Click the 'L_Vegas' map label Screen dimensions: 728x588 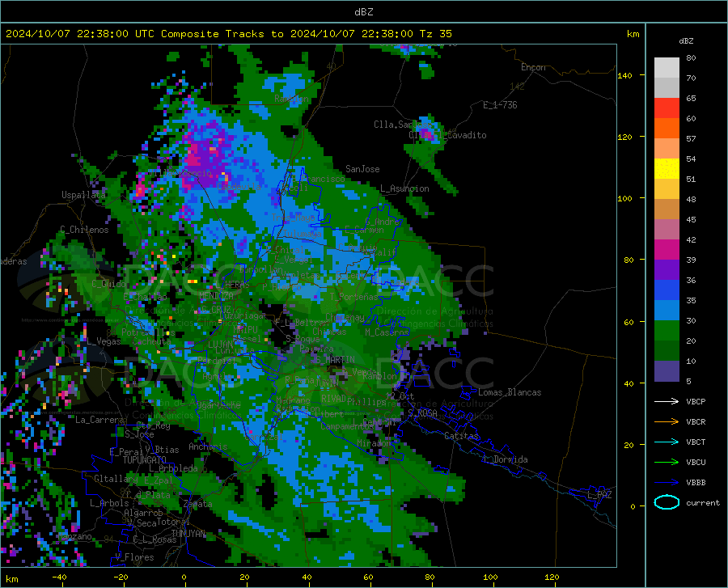(x=104, y=341)
